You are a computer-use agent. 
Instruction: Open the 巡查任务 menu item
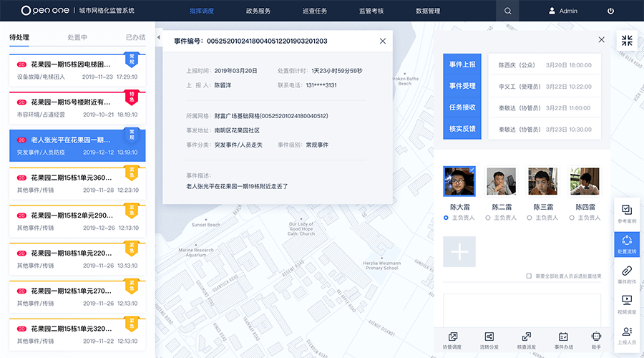[x=315, y=11]
